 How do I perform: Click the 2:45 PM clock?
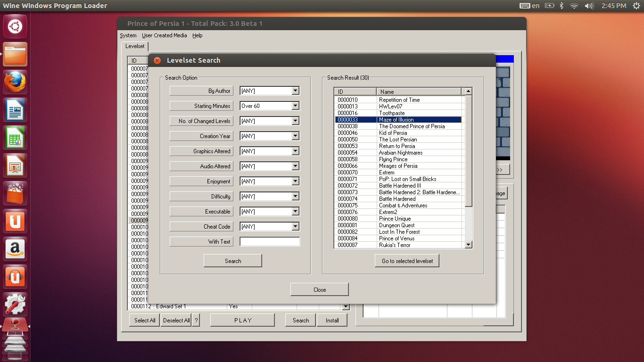[x=614, y=6]
